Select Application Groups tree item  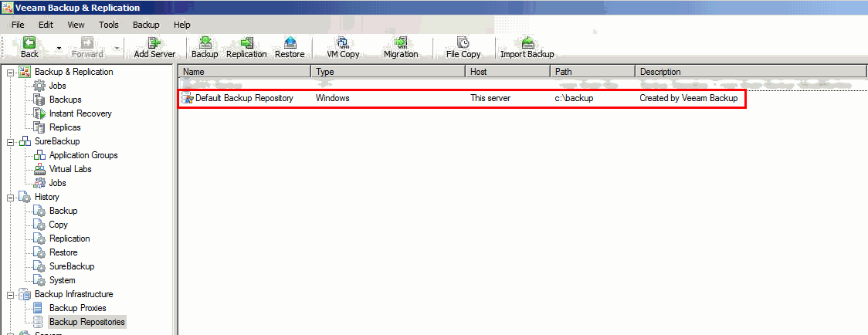coord(83,155)
